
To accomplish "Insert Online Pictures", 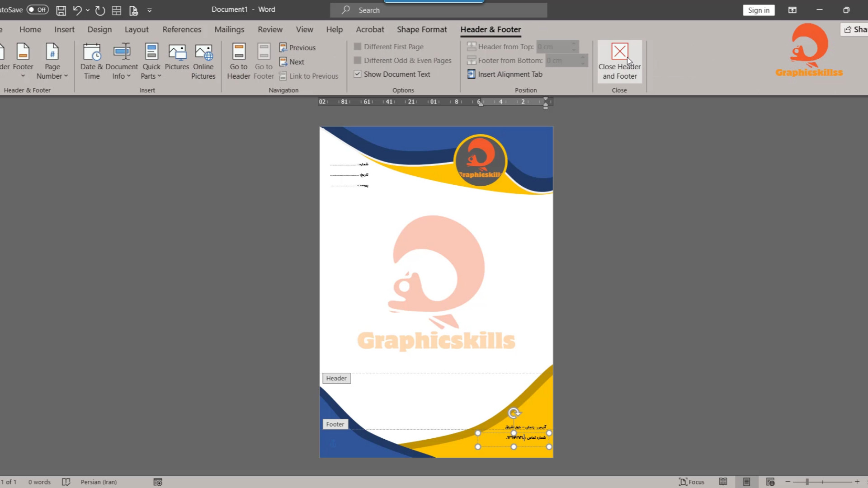I will point(203,61).
